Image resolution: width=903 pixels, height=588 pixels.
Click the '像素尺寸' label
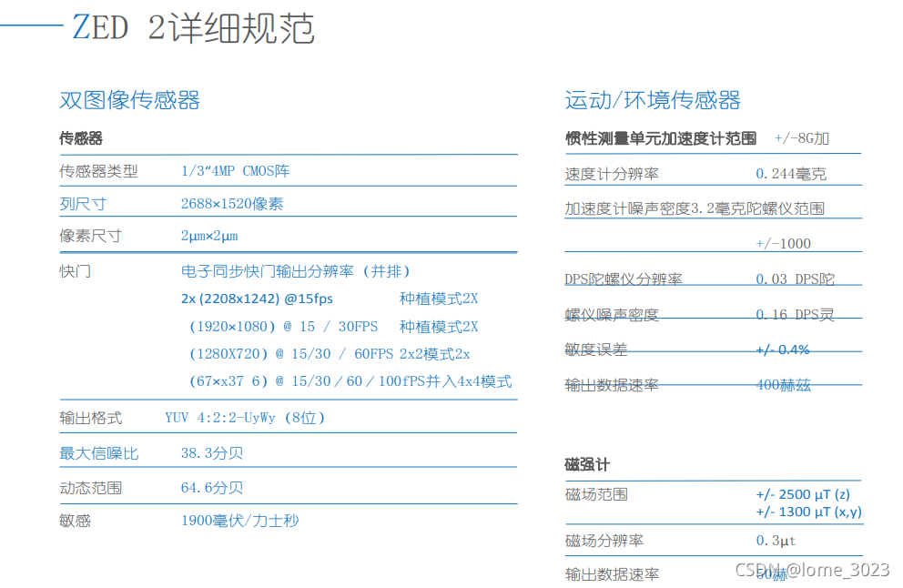[90, 236]
